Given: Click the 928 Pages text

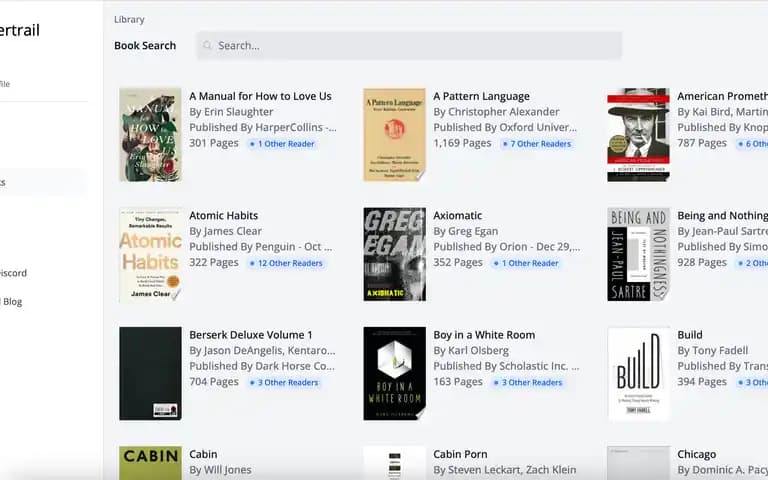Looking at the screenshot, I should (702, 263).
